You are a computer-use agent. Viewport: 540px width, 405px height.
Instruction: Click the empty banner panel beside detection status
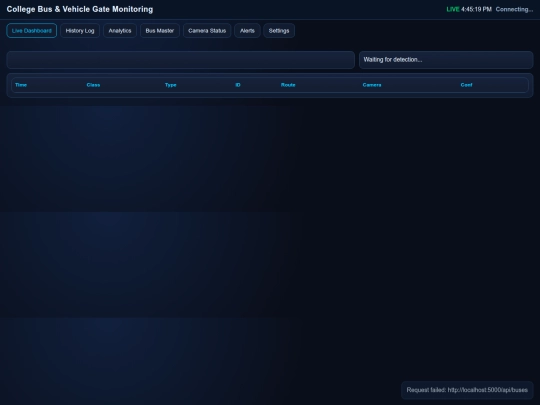(180, 60)
